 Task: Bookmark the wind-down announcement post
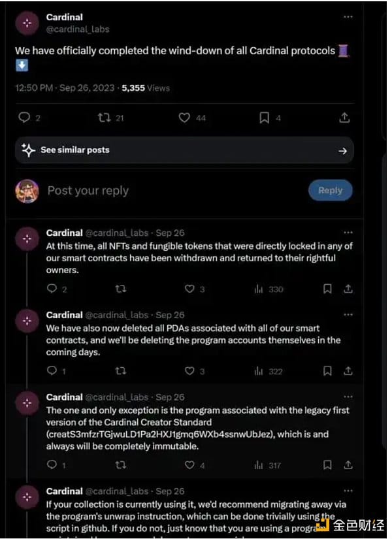(x=264, y=117)
